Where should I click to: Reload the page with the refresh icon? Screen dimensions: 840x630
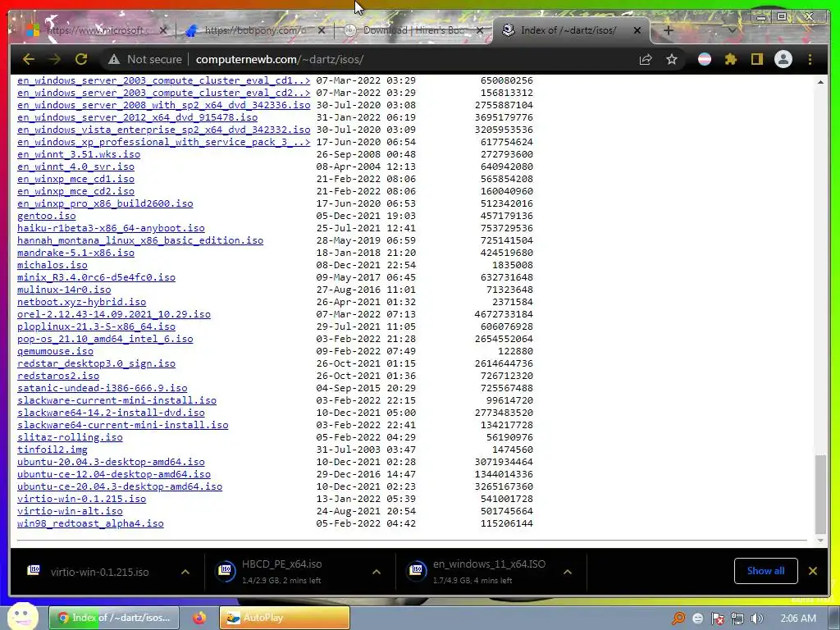pos(81,59)
